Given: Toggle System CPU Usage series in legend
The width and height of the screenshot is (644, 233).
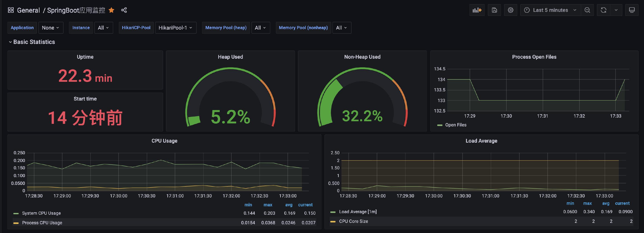Looking at the screenshot, I should point(41,213).
